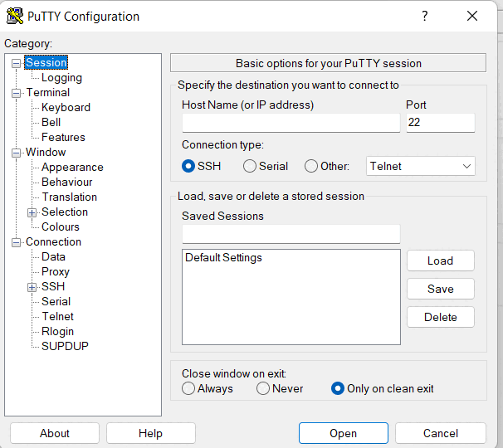Focus the Port number field
The image size is (503, 448).
441,123
